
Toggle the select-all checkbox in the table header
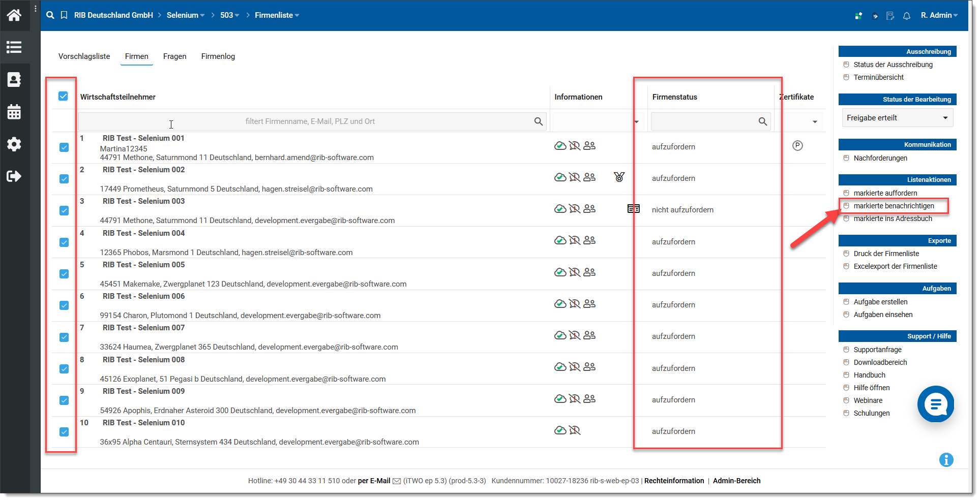63,96
